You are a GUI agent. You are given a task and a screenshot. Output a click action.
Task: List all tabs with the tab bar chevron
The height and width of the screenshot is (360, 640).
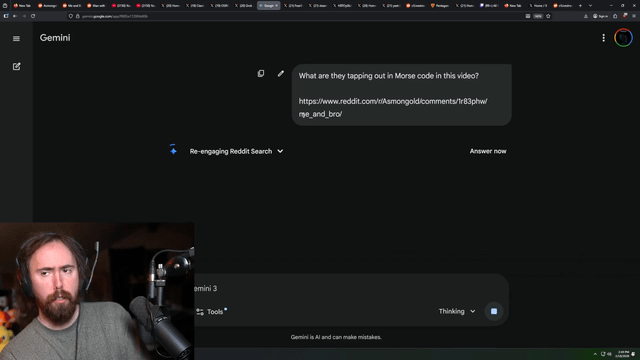pyautogui.click(x=590, y=6)
